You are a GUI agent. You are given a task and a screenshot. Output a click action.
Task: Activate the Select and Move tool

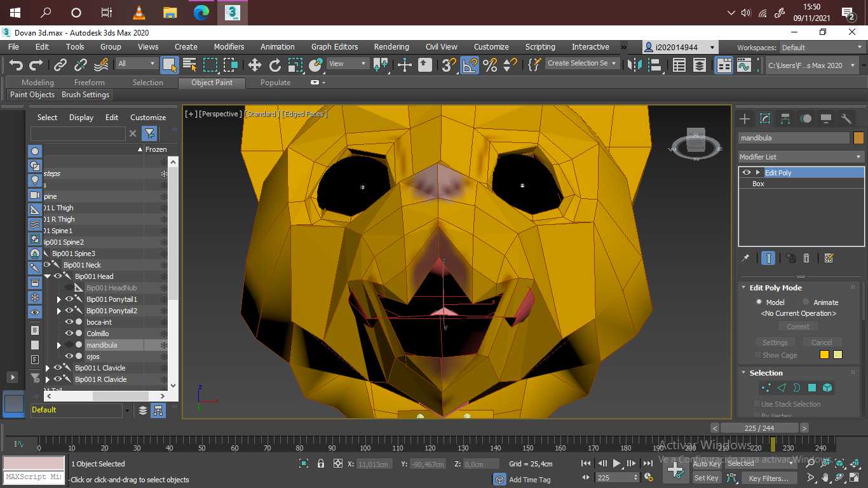[x=255, y=64]
